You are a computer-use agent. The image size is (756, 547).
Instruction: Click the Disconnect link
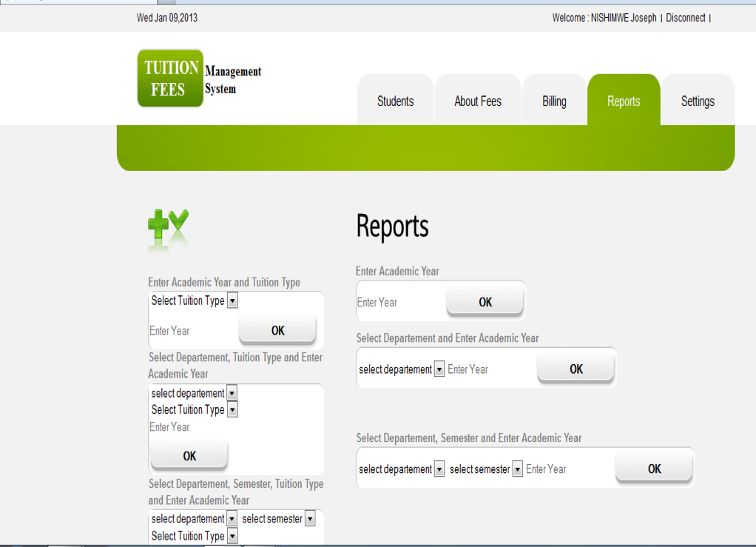click(x=686, y=18)
